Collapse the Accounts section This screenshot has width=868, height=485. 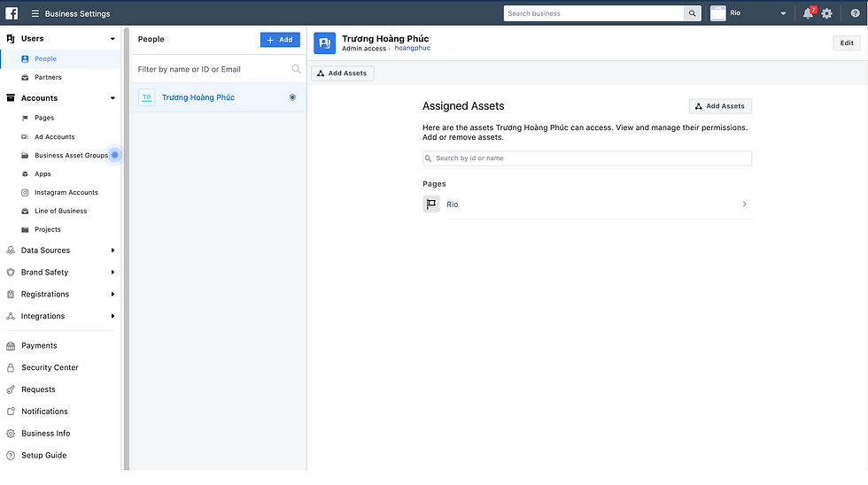(112, 98)
